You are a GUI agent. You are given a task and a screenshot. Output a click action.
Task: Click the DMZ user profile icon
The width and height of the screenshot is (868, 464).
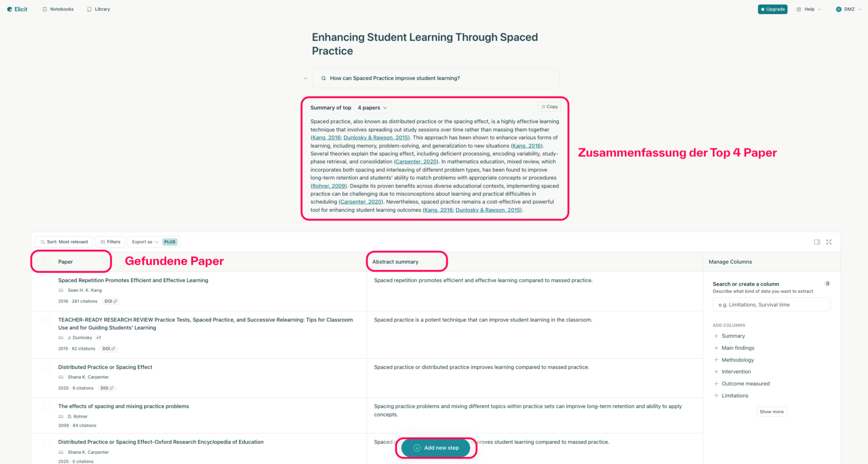tap(839, 9)
